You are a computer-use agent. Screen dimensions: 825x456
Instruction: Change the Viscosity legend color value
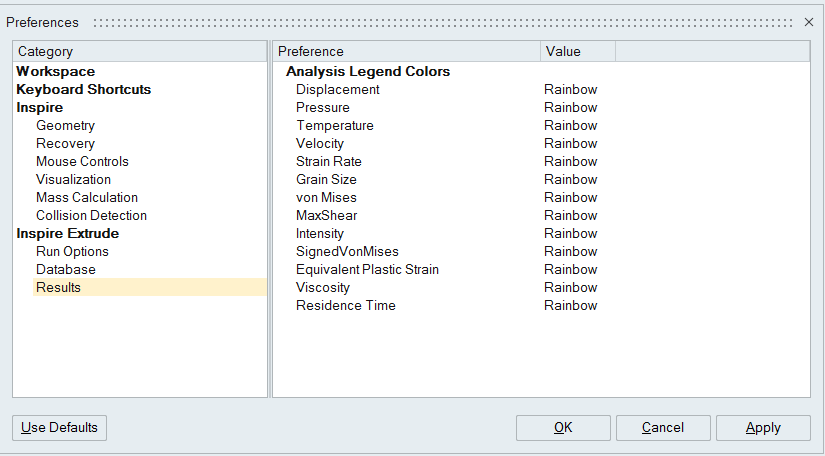(570, 288)
